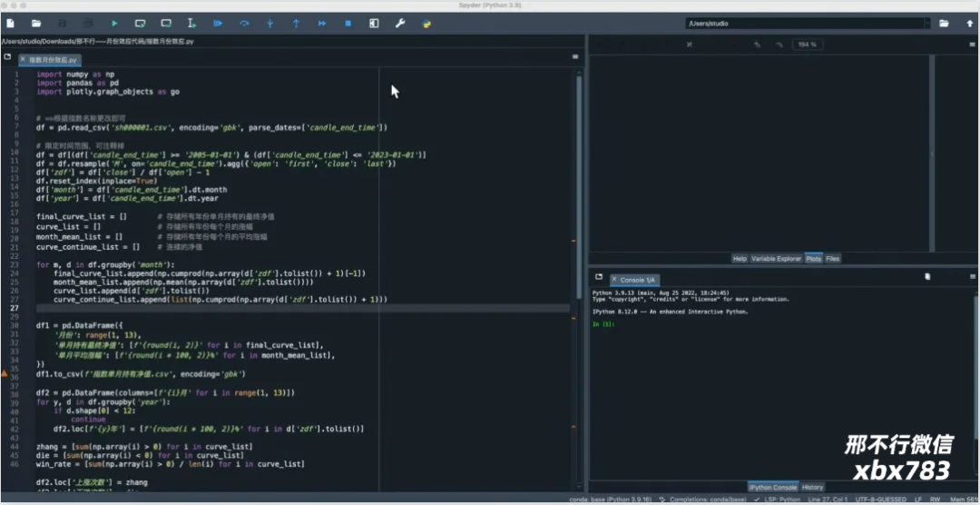This screenshot has width=980, height=505.
Task: Click 'import numpy as np' line
Action: coord(75,74)
